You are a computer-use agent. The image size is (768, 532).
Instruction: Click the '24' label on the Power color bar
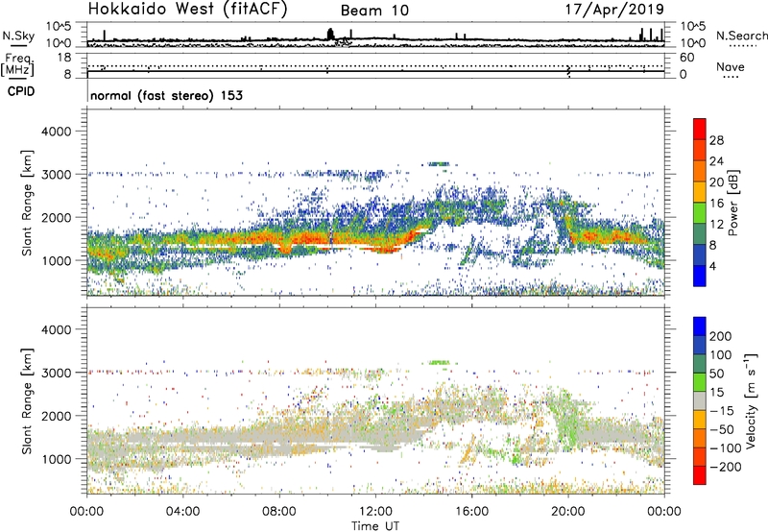pyautogui.click(x=716, y=161)
